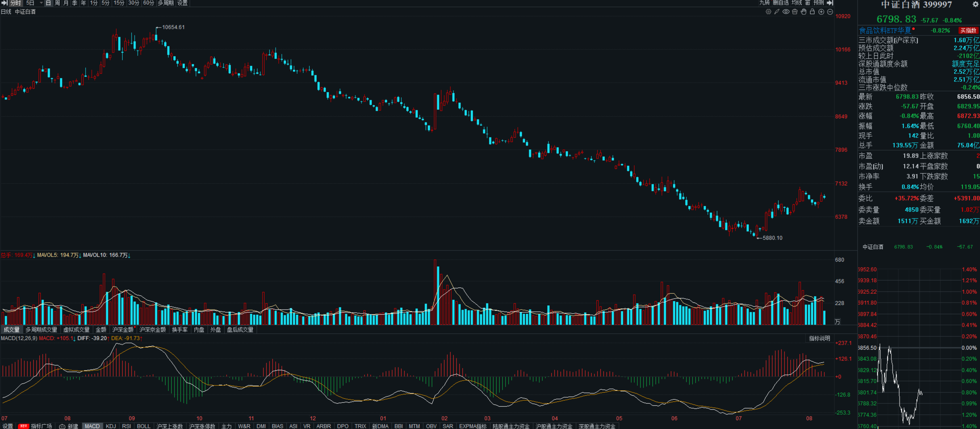The image size is (980, 429).
Task: Select the 换手率 volume panel tab
Action: (180, 330)
